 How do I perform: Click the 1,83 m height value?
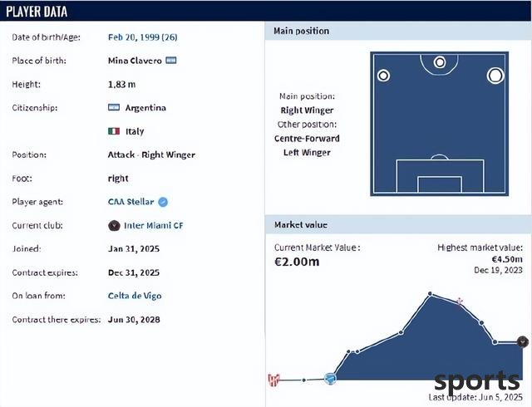pyautogui.click(x=121, y=85)
